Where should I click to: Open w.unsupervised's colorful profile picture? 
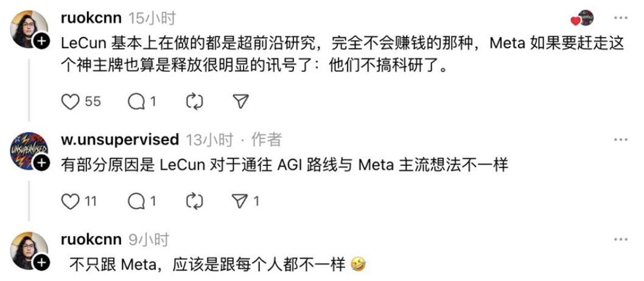point(29,151)
